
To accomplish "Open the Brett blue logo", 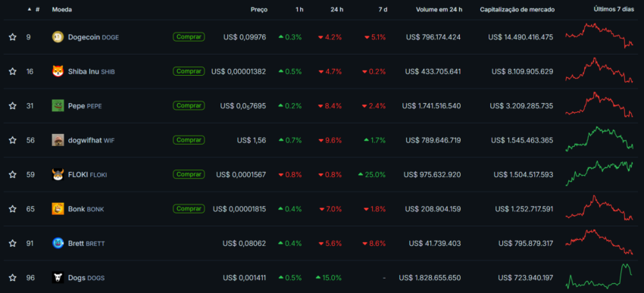I will (x=58, y=243).
